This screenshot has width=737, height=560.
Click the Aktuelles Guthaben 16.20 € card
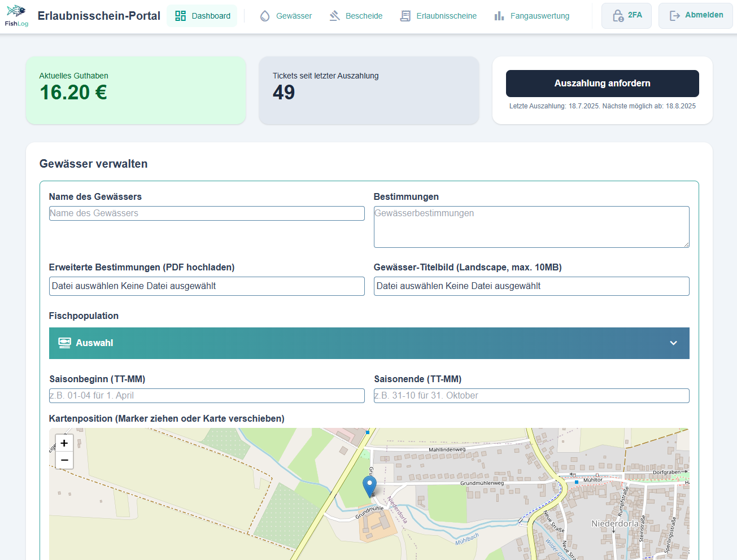136,90
